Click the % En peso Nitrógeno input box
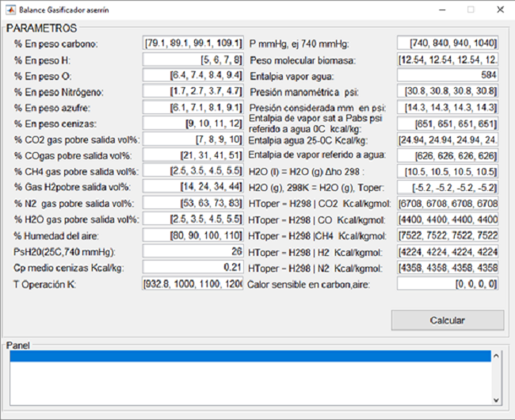The height and width of the screenshot is (420, 515). [193, 92]
